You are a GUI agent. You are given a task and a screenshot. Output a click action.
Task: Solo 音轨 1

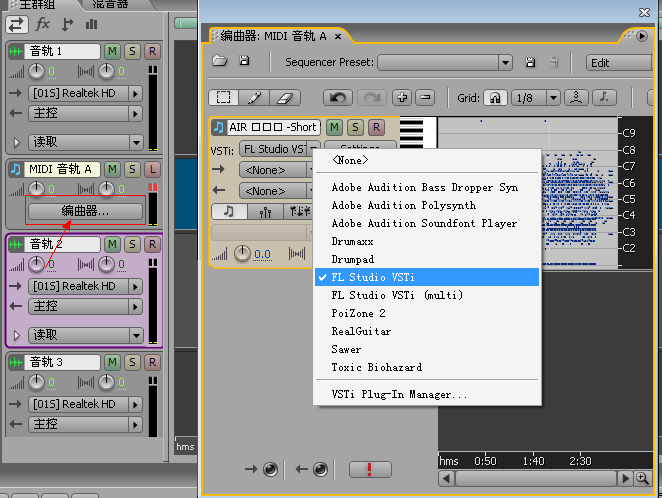click(x=132, y=51)
